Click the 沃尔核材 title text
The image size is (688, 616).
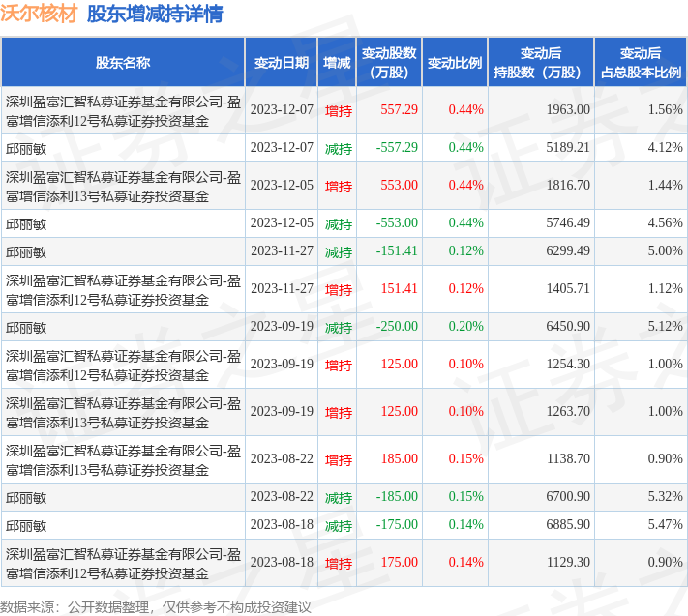pos(39,14)
